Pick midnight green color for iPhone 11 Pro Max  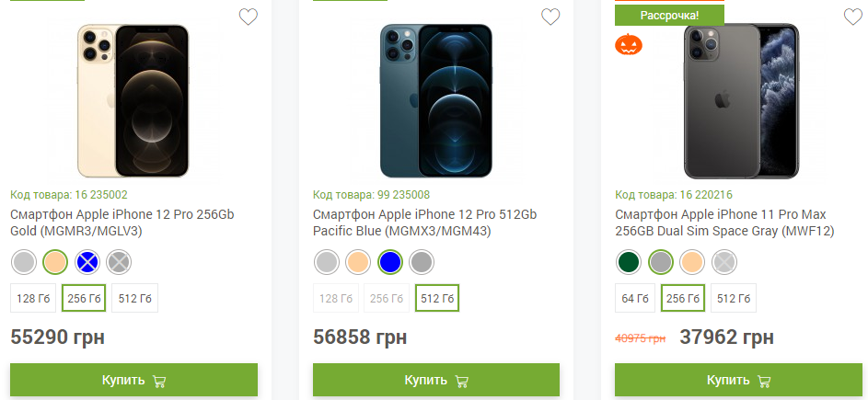[x=629, y=263]
